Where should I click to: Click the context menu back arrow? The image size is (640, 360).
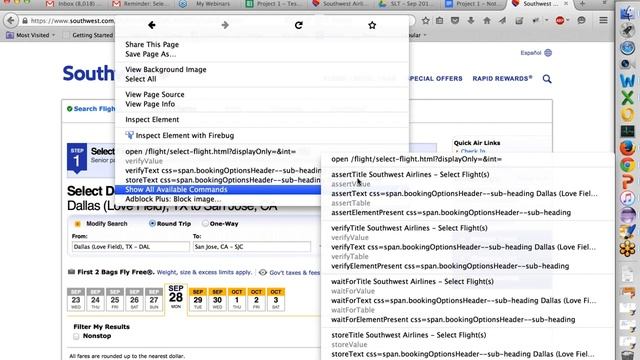tap(152, 25)
